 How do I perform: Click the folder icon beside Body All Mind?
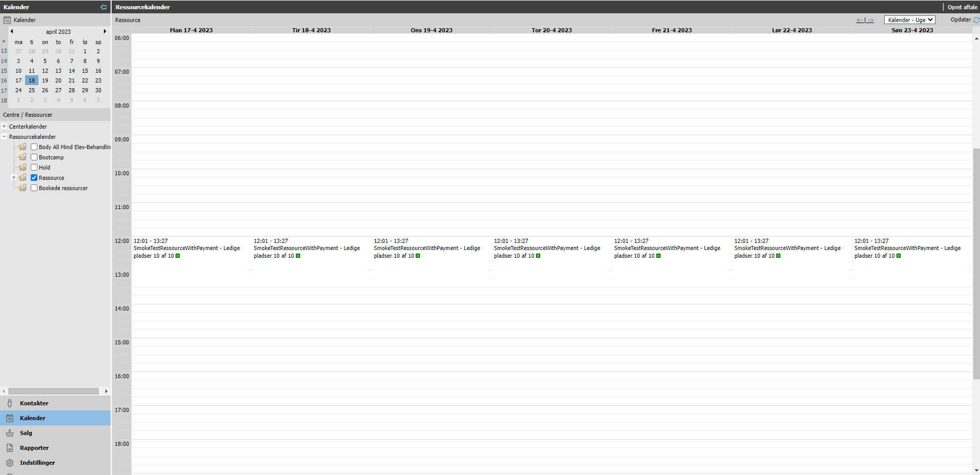tap(23, 147)
